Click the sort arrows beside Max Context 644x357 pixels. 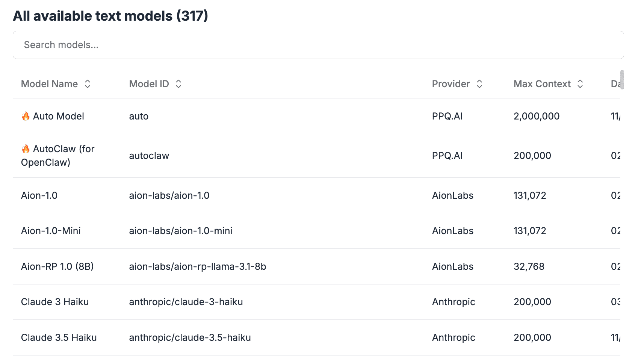click(x=580, y=84)
